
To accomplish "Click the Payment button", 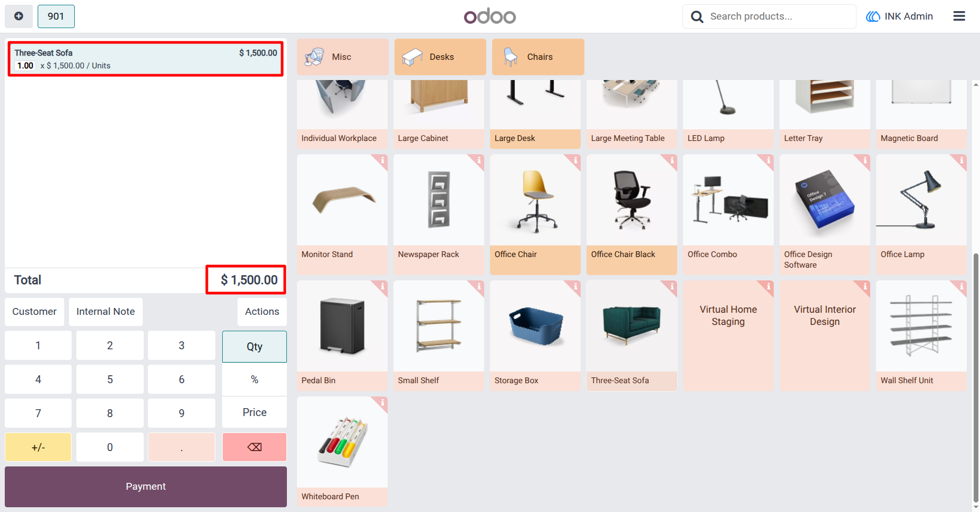I will tap(146, 487).
